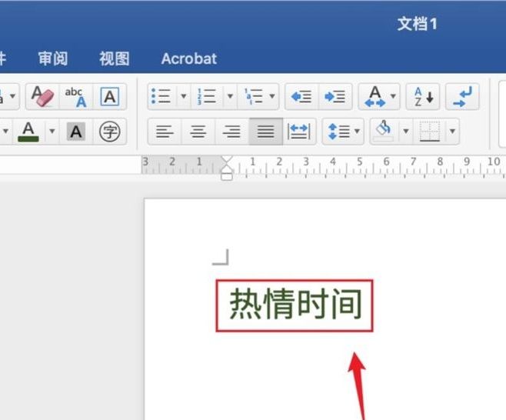
Task: Show paragraph marks with the return-arrow icon
Action: click(x=462, y=97)
